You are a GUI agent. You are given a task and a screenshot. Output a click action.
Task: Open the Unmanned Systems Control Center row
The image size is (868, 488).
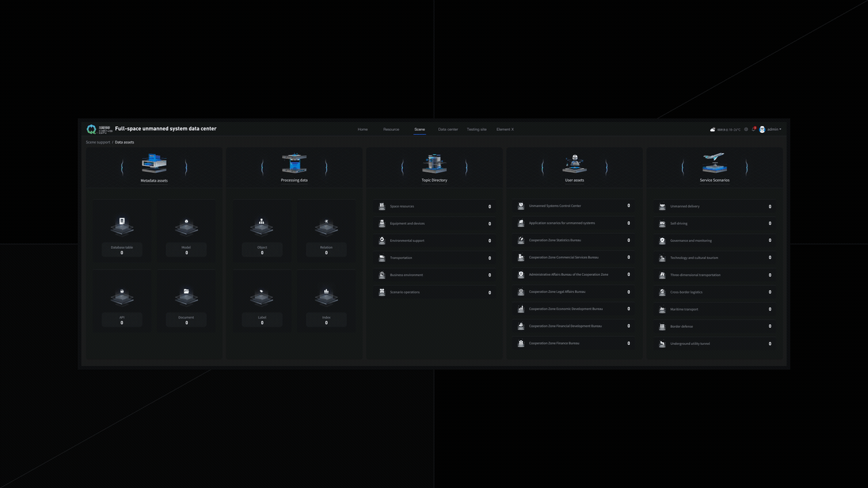[574, 205]
